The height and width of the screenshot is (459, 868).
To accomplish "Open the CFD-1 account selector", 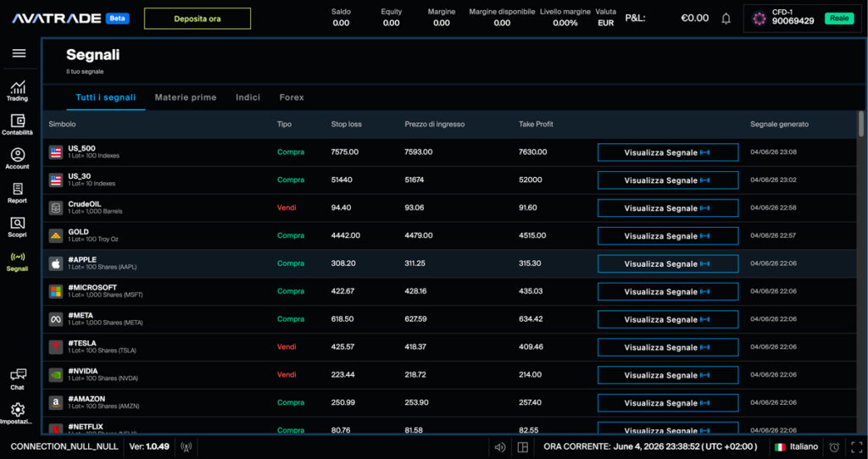I will coord(802,19).
